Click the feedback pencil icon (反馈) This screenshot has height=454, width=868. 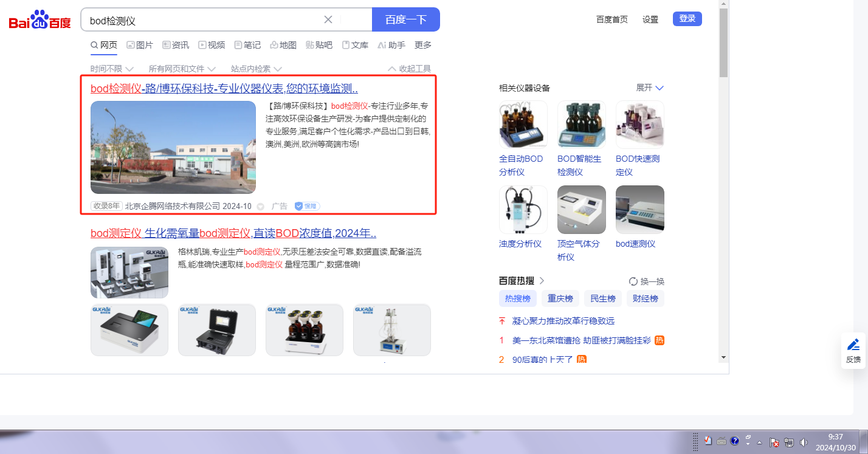(853, 345)
